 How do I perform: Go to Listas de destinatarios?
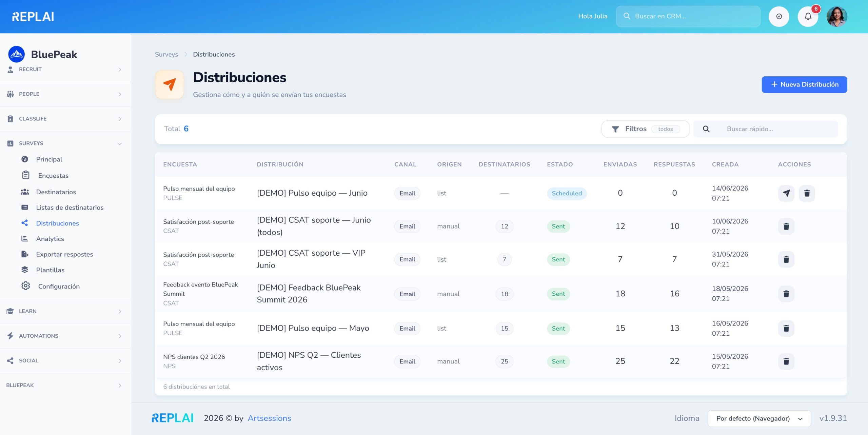pyautogui.click(x=70, y=207)
